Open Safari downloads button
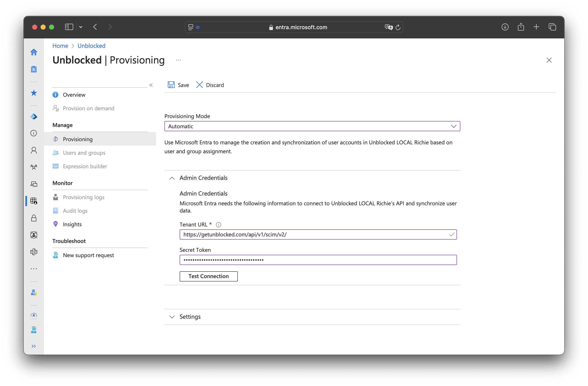This screenshot has width=588, height=386. [505, 27]
